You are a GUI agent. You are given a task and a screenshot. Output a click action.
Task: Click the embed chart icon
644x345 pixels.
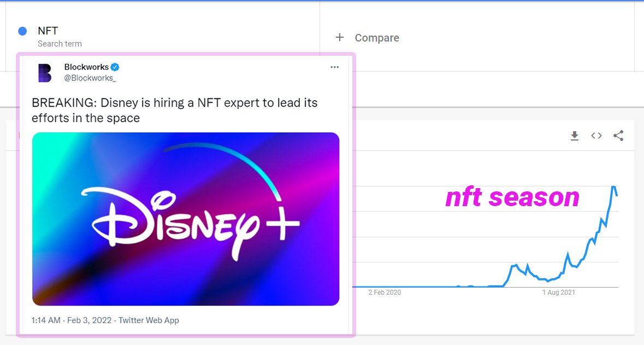[596, 136]
